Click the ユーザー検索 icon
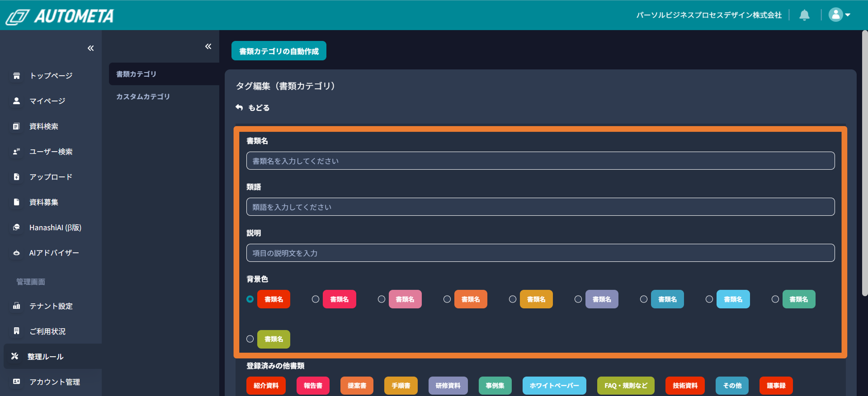Screen dimensions: 868x396 click(x=16, y=151)
